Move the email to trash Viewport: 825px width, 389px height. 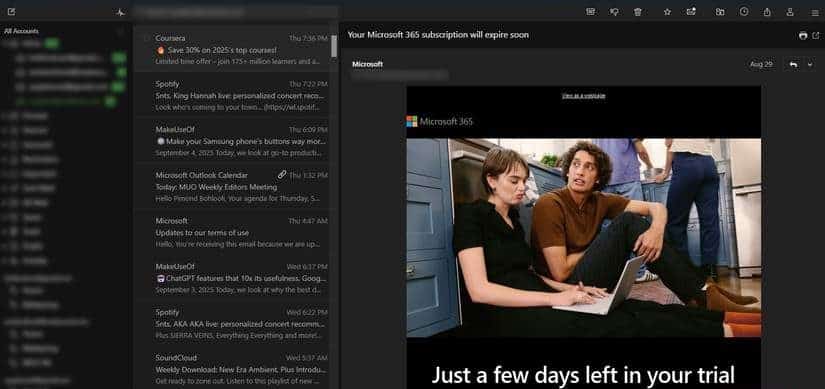click(638, 12)
